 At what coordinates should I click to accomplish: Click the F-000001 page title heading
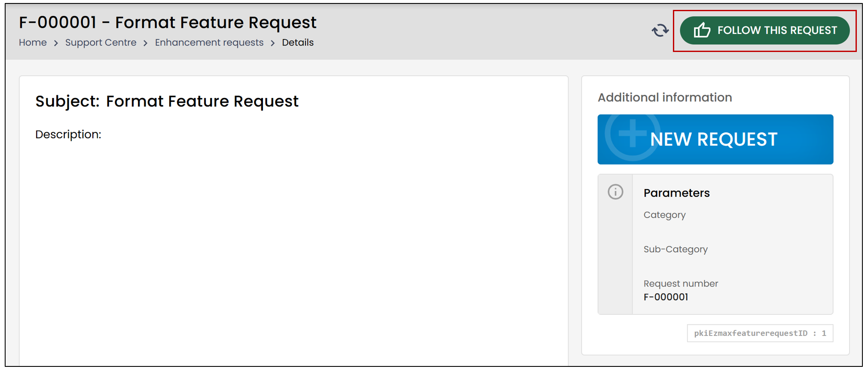click(x=168, y=22)
